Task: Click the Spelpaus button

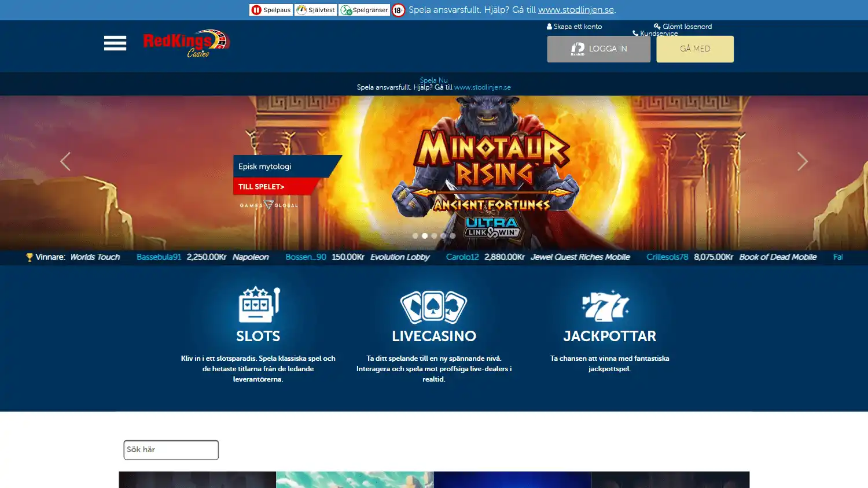Action: (271, 10)
